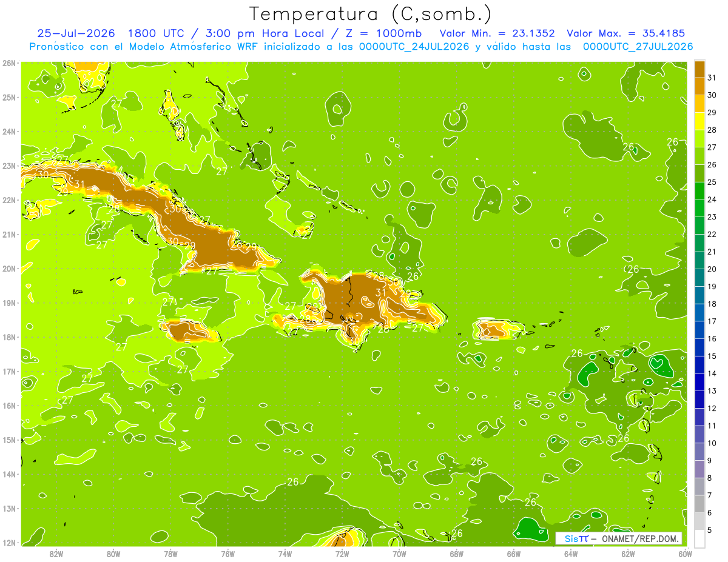The width and height of the screenshot is (728, 562).
Task: Click the "74W" longitude axis label
Action: tap(285, 554)
